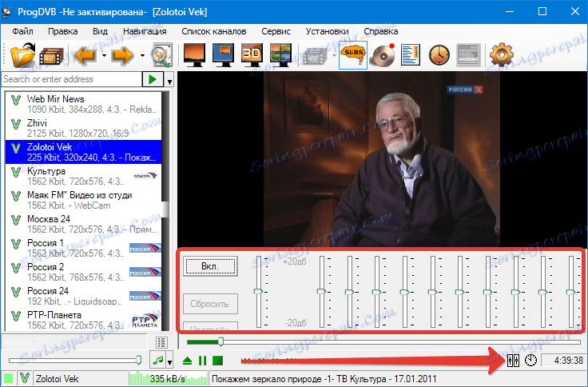The width and height of the screenshot is (588, 387).
Task: Open the Сервис menu
Action: (276, 31)
